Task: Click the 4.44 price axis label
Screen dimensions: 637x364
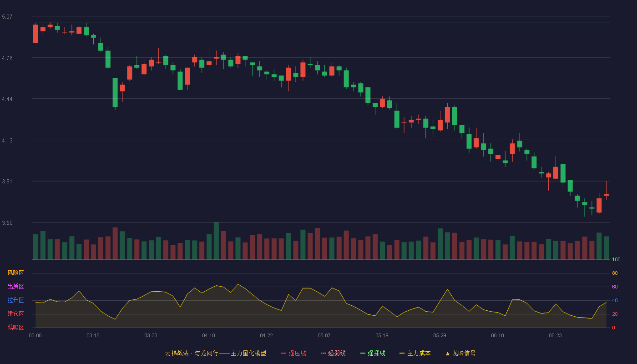Action: click(7, 99)
